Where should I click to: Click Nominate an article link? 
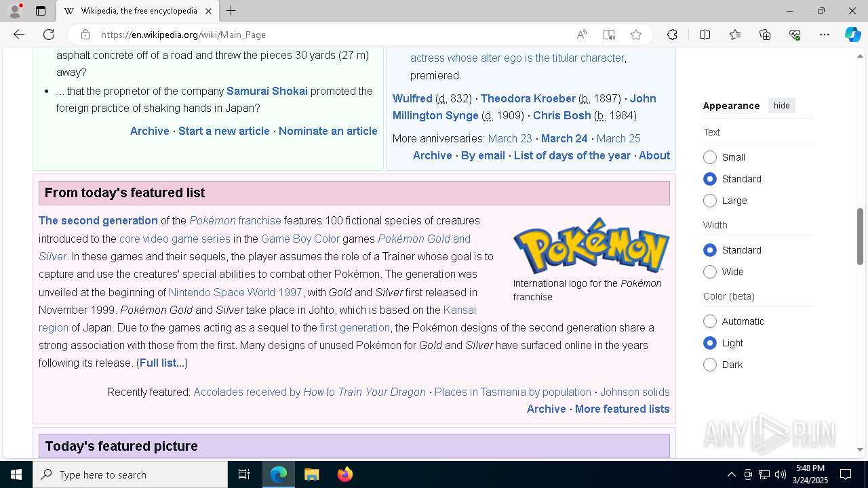328,131
